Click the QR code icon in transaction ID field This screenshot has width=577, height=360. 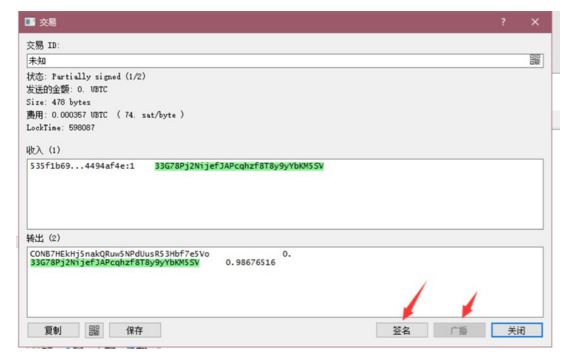[x=535, y=60]
